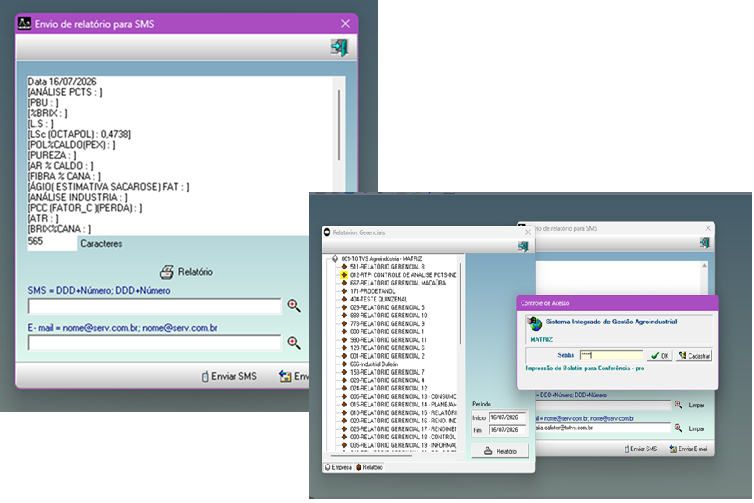
Task: Click the '[FIBRA % CANA : ]' line
Action: tap(64, 176)
